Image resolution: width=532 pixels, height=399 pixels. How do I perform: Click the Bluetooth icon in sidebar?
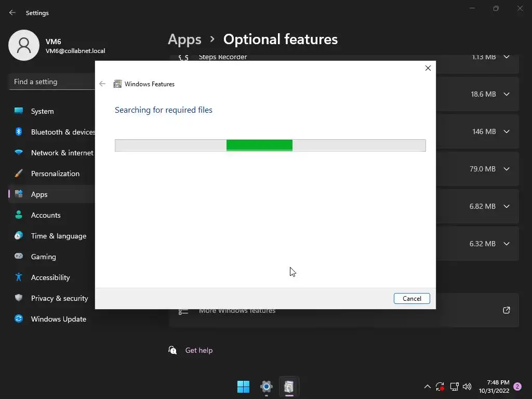(19, 131)
